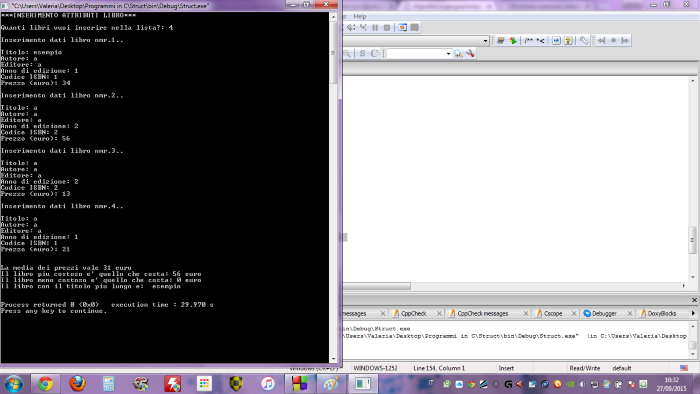Screen dimensions: 700x394
Task: Click the debugger pause (break) icon
Action: [375, 28]
